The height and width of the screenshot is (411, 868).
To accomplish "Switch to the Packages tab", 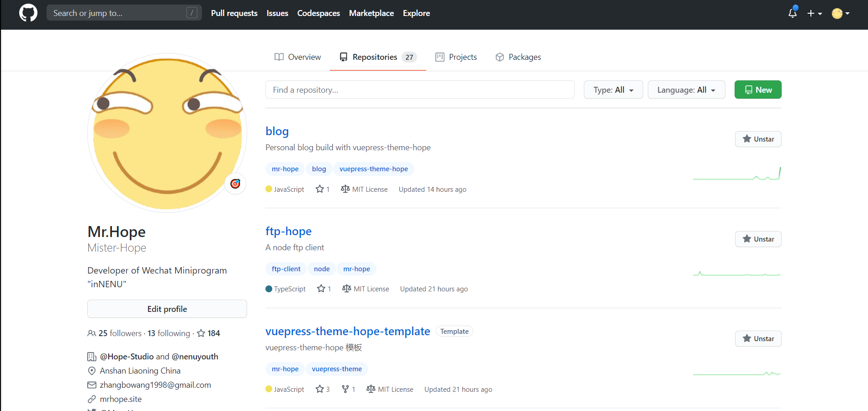I will coord(519,57).
